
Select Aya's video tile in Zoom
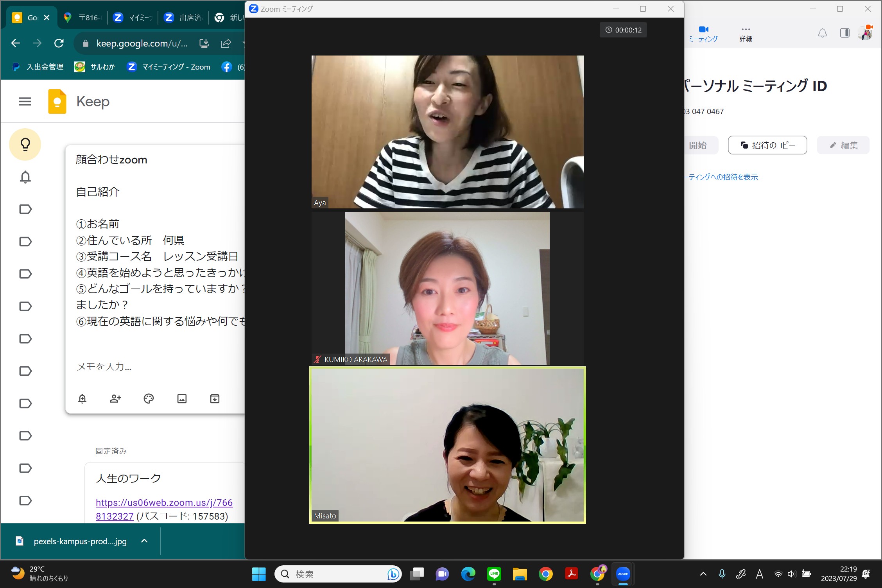[x=447, y=132]
